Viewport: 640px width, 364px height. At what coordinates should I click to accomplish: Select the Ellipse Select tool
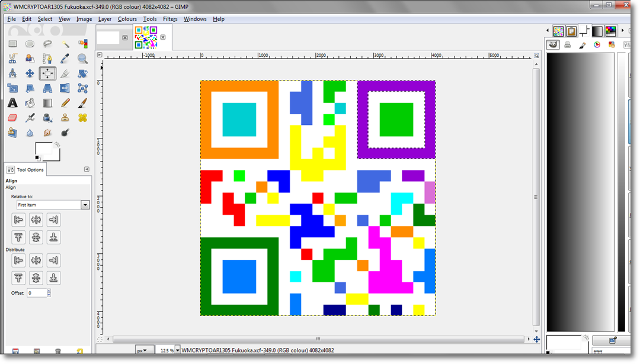click(x=30, y=44)
